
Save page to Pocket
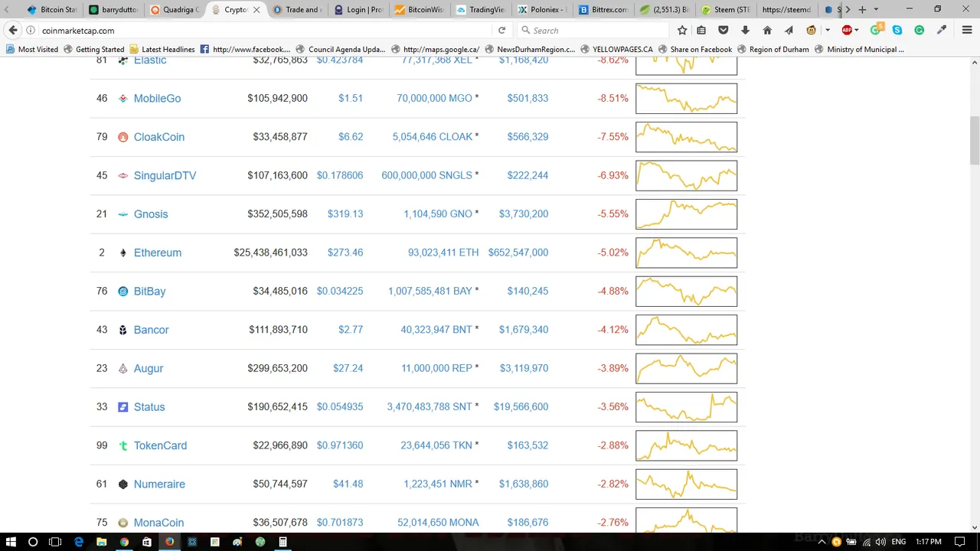723,31
